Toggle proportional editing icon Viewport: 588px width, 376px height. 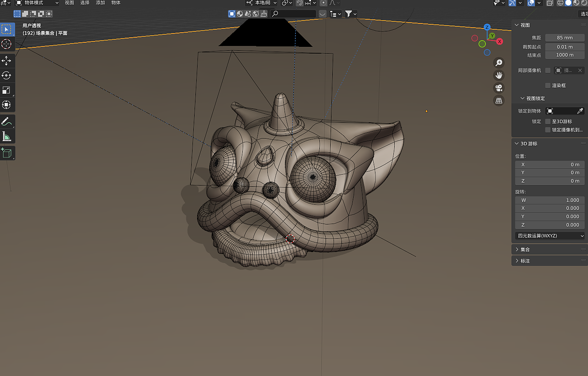[x=323, y=3]
